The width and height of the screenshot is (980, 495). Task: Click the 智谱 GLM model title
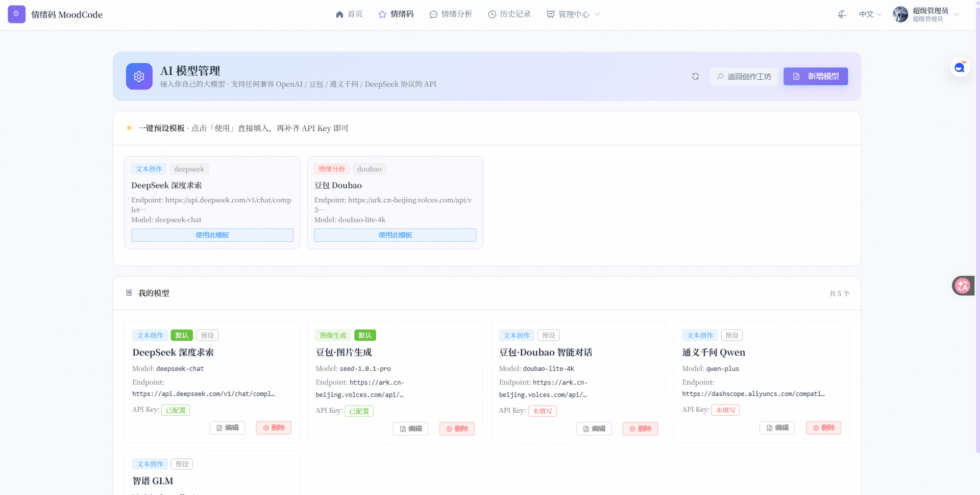pos(153,481)
